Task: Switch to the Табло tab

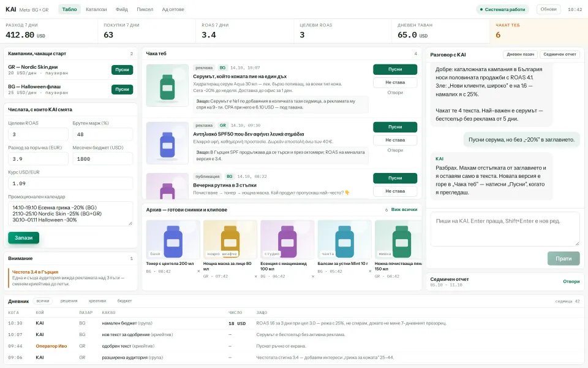Action: click(69, 9)
